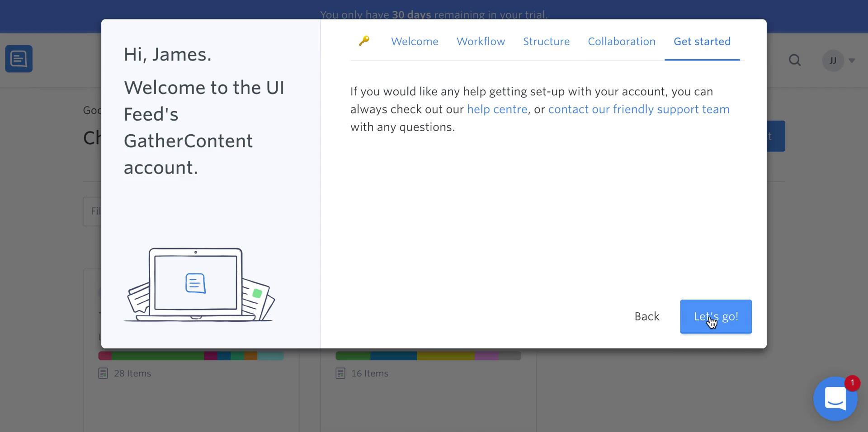868x432 pixels.
Task: Click the progress bar above 16 Items
Action: pos(428,356)
